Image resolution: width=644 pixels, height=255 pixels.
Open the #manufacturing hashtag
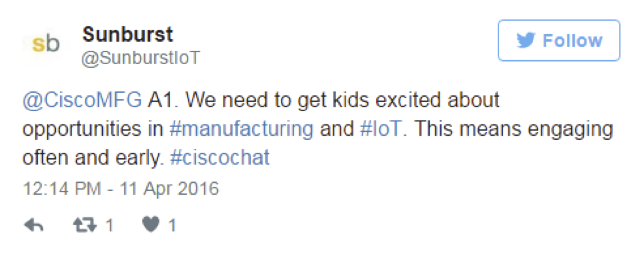(241, 129)
